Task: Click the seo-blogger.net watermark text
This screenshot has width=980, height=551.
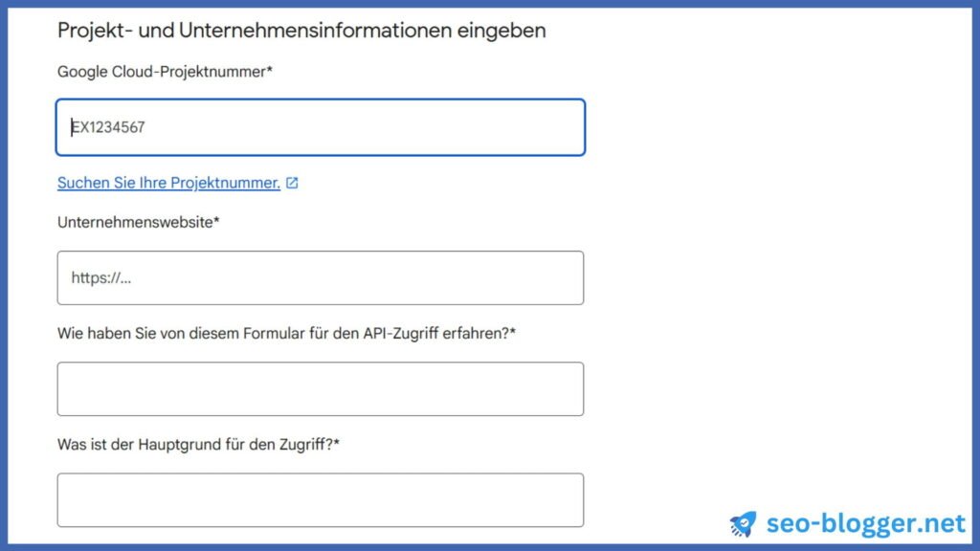Action: point(865,523)
